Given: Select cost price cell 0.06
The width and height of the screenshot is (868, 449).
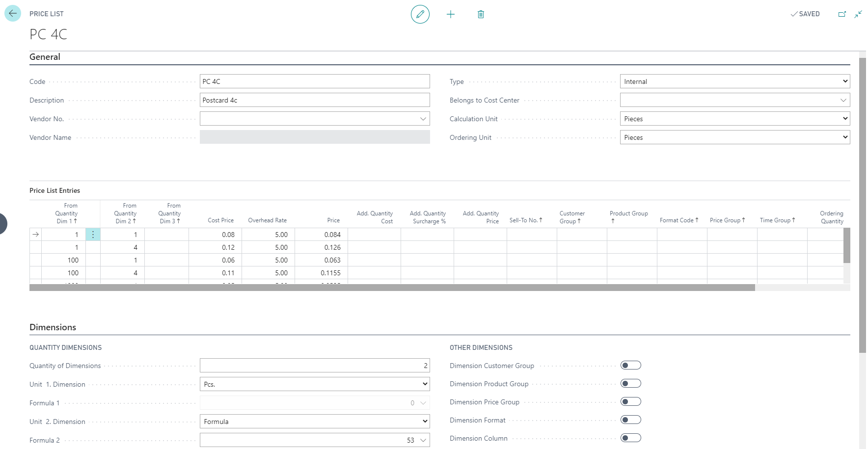Looking at the screenshot, I should [215, 260].
